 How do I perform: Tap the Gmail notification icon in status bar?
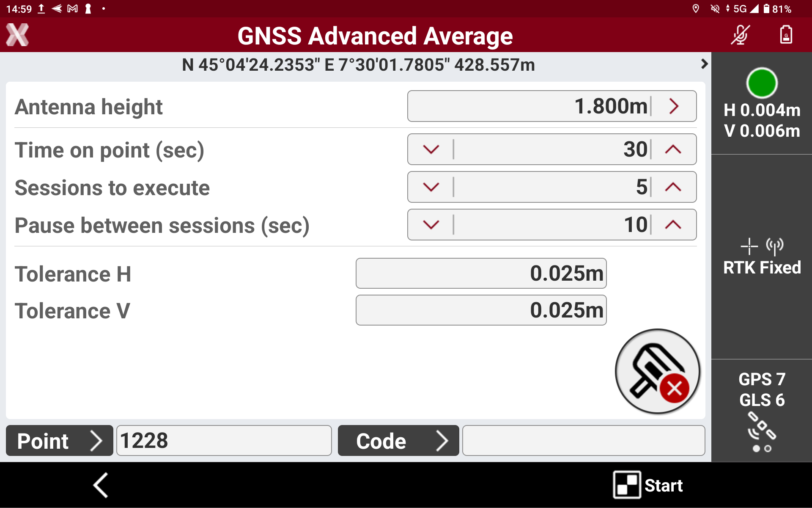coord(73,9)
